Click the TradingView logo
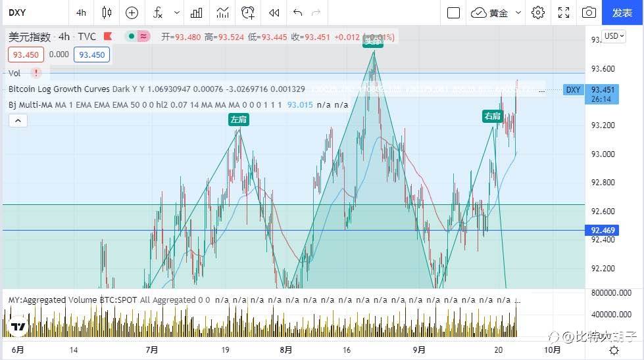Viewport: 644px width, 360px height. [18, 326]
